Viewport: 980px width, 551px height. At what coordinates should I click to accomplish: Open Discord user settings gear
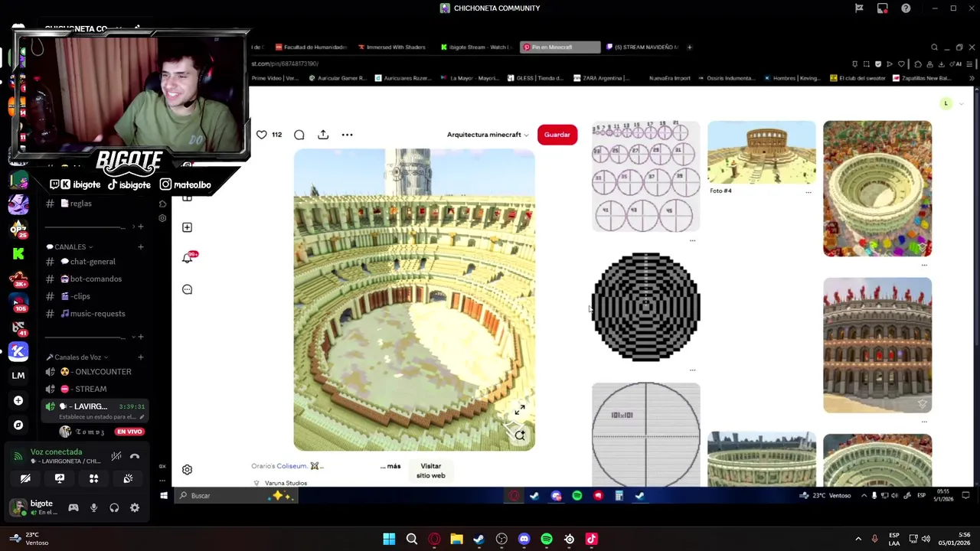(x=135, y=507)
